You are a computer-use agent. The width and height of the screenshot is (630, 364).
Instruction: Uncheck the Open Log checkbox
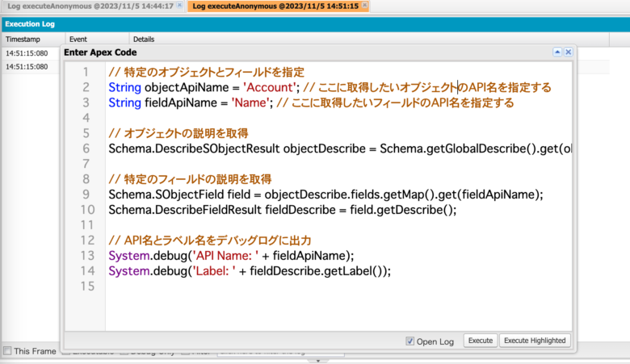pos(410,341)
